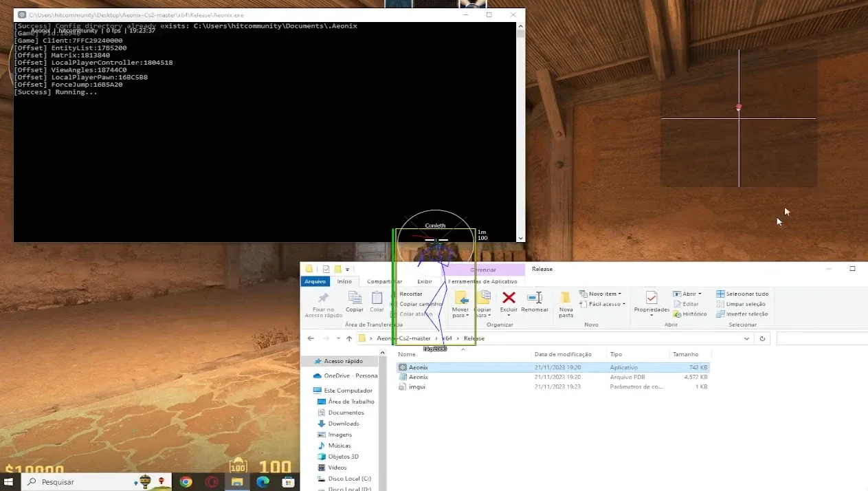Click the x64 breadcrumb segment

pyautogui.click(x=447, y=338)
